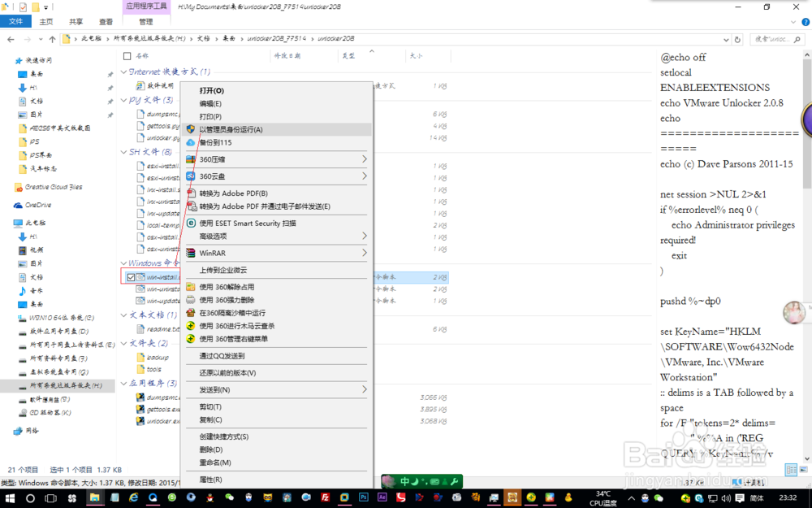
Task: Switch to the 共享 ribbon tab
Action: tap(76, 21)
